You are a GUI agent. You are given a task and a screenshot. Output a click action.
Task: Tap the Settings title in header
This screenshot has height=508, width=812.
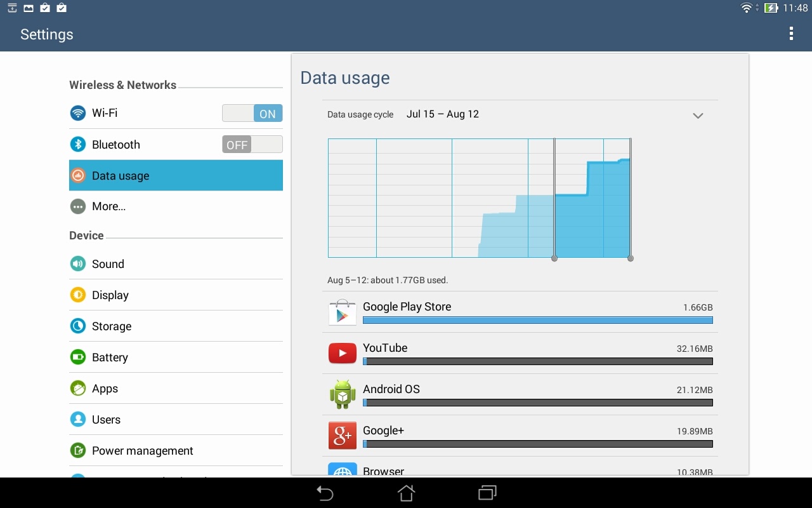point(47,34)
